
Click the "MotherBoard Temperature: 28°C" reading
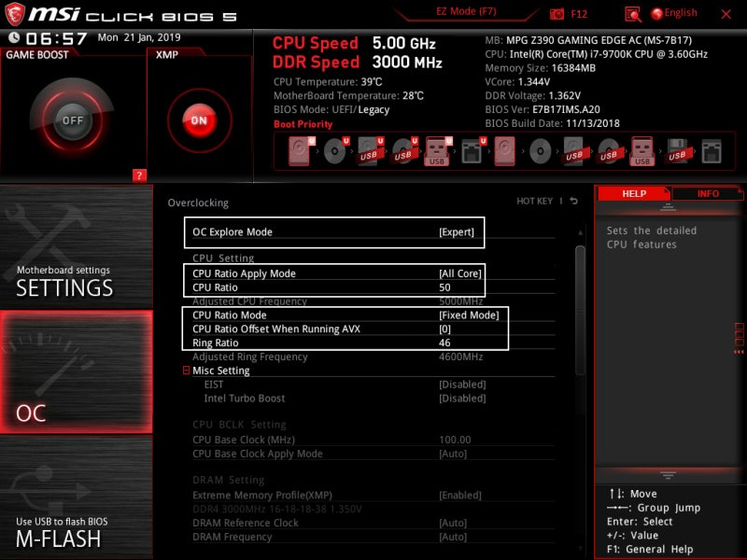click(348, 96)
